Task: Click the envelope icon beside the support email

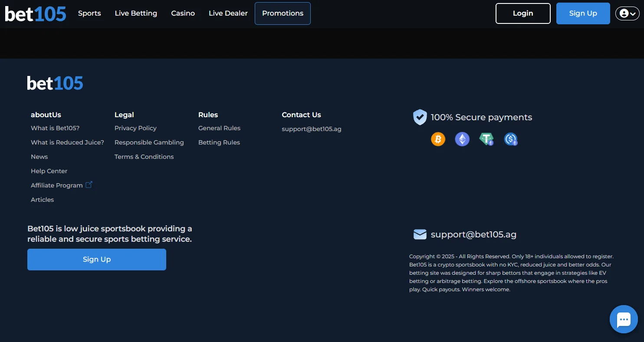Action: pos(420,235)
